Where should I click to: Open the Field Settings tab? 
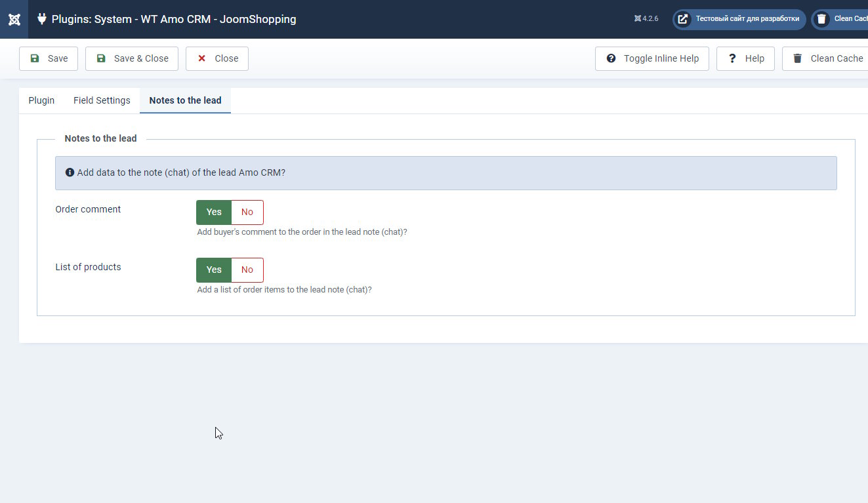[102, 100]
